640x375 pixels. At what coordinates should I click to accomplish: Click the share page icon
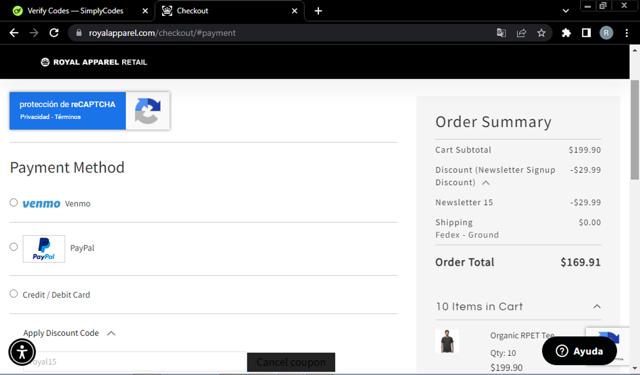[521, 33]
